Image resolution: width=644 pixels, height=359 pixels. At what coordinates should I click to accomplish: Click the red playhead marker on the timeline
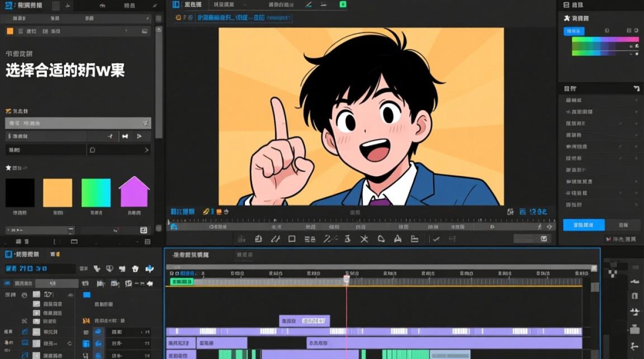tap(346, 278)
